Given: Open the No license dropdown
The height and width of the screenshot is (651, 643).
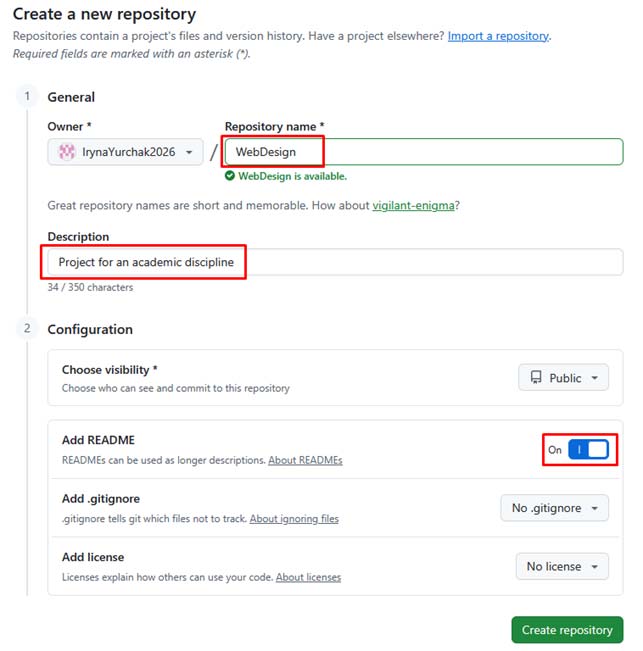Looking at the screenshot, I should point(562,566).
